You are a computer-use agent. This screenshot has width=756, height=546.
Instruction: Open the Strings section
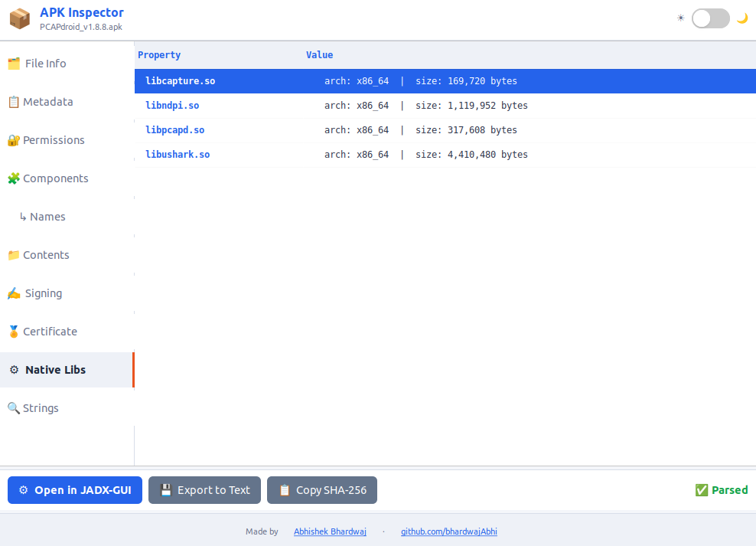coord(67,408)
